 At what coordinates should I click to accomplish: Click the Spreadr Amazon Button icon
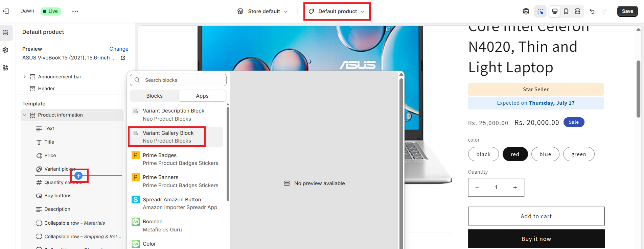point(136,200)
